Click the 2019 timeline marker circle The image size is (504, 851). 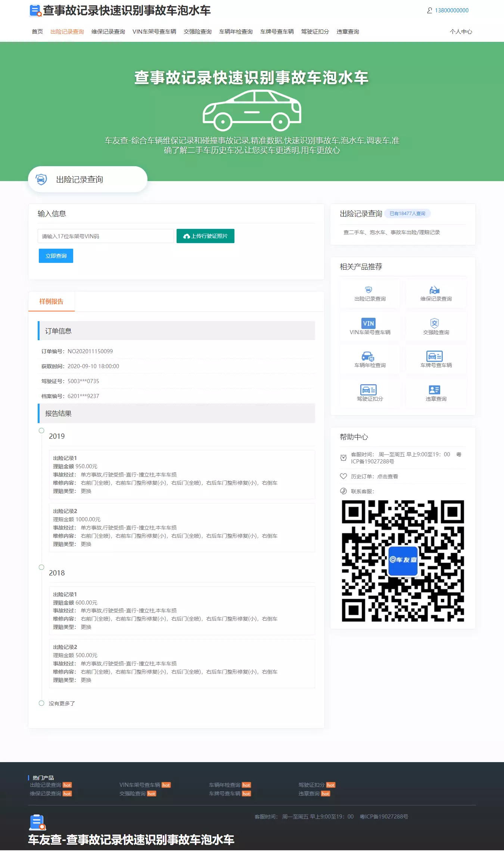point(41,431)
